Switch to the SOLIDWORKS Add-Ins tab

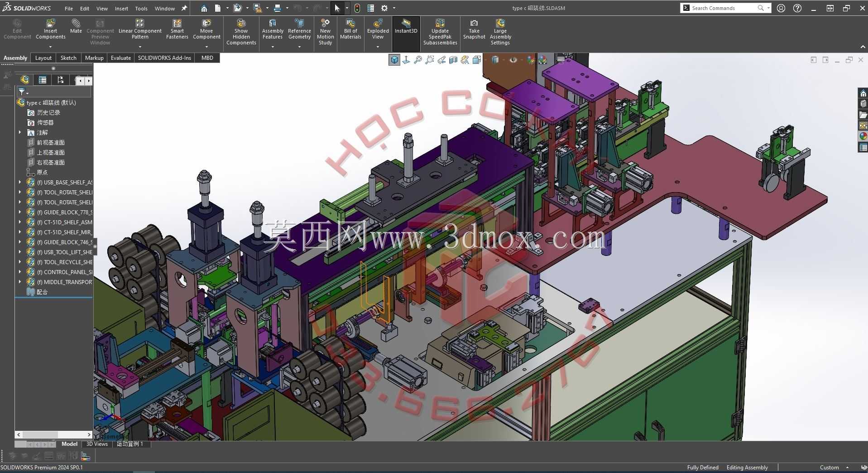point(164,58)
